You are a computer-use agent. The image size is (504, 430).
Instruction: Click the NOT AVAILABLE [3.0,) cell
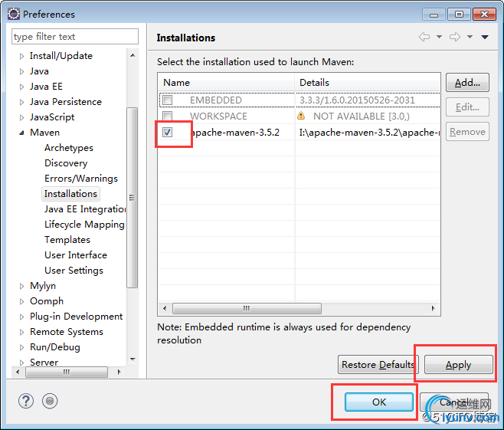point(362,116)
